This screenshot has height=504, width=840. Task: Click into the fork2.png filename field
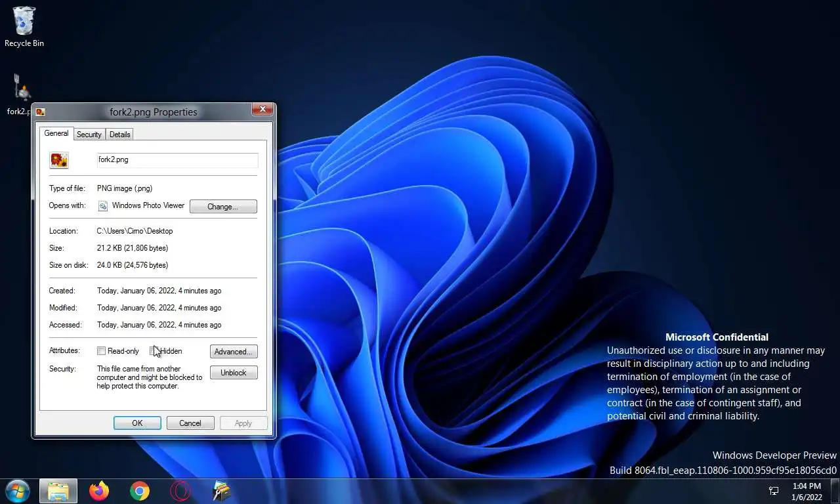point(177,160)
